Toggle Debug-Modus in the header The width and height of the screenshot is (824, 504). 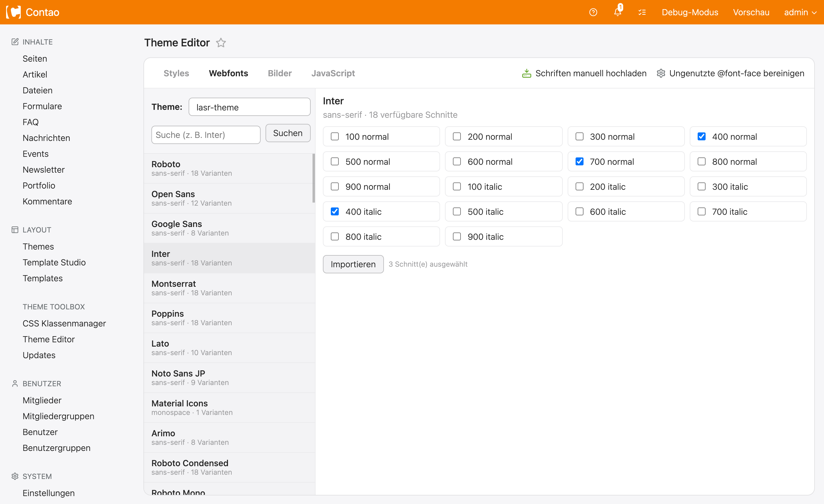(x=689, y=13)
